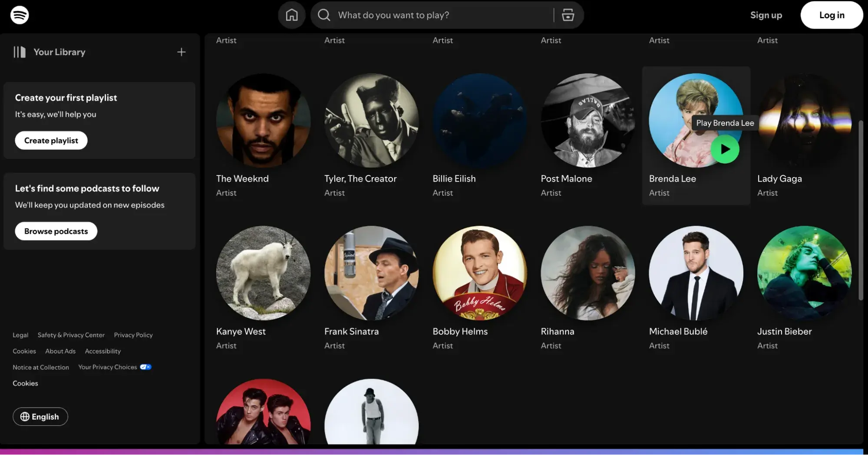Open the Accessibility link
Viewport: 868px width, 455px height.
pyautogui.click(x=103, y=351)
